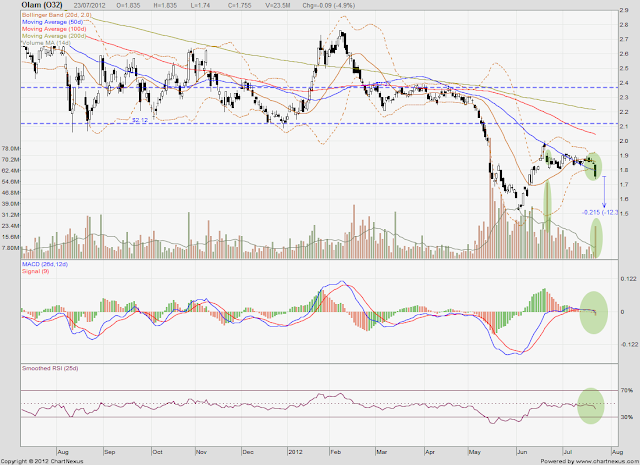
Task: Click the O=1.835 open price value
Action: click(128, 6)
